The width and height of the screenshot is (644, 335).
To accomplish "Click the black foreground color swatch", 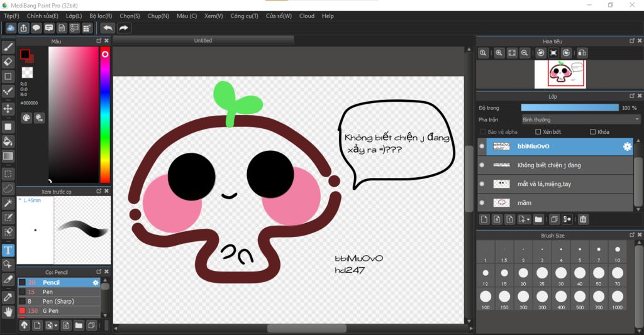I will click(25, 54).
